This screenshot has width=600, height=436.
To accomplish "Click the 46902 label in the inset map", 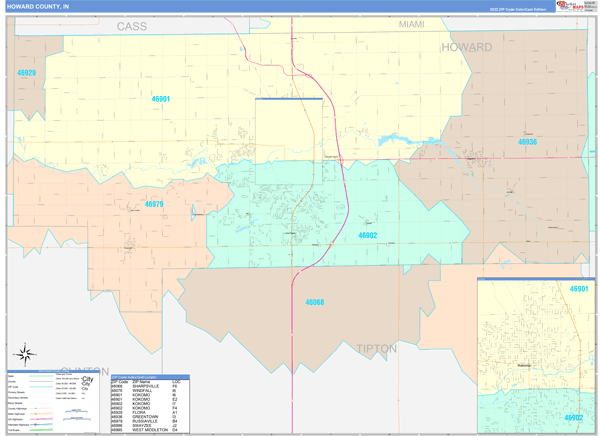I will pyautogui.click(x=573, y=418).
